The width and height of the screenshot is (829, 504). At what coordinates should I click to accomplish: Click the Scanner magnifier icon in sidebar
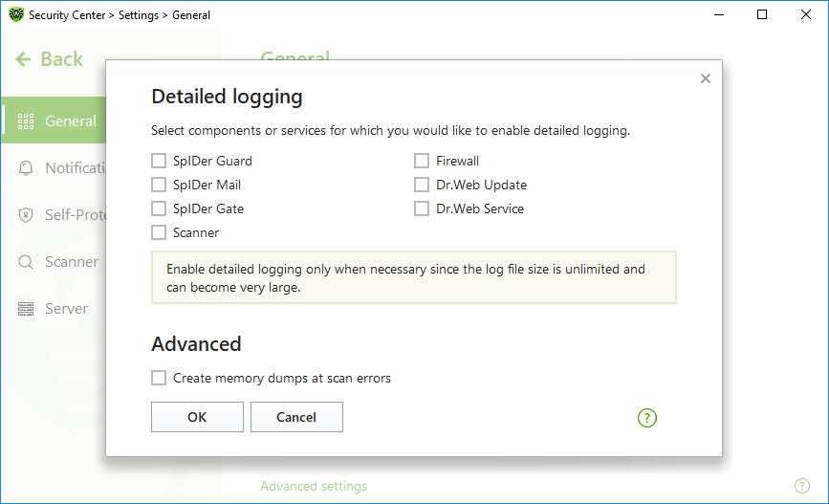click(26, 262)
